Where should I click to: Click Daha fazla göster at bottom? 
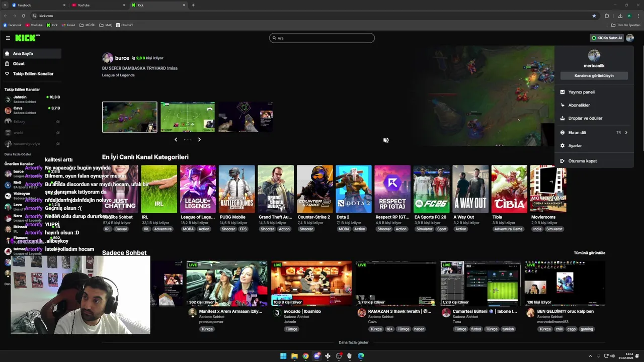[x=354, y=342]
